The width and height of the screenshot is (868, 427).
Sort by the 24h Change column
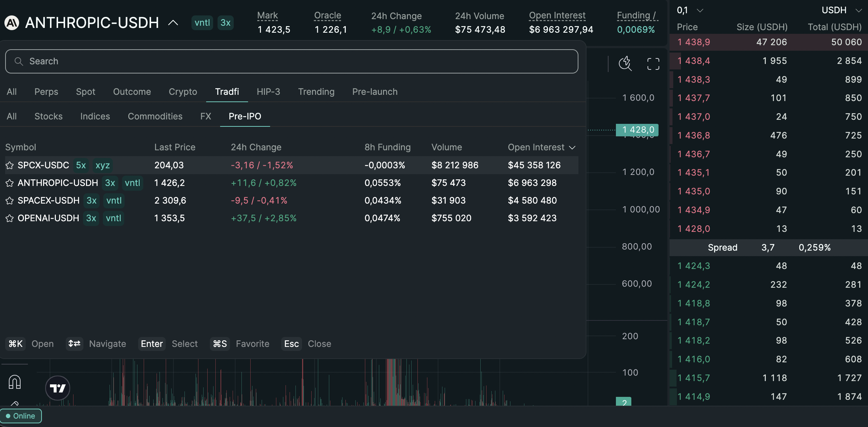[x=256, y=147]
